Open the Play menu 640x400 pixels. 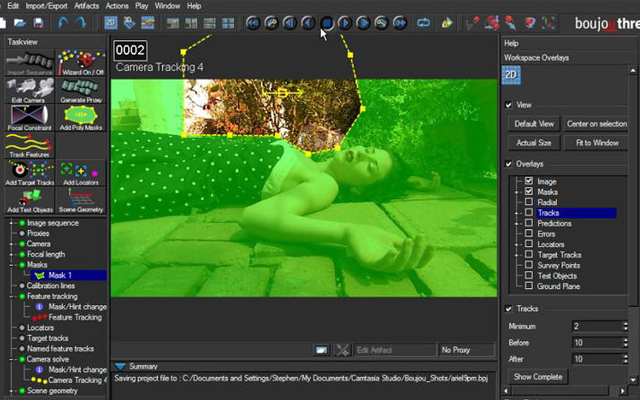[x=142, y=6]
